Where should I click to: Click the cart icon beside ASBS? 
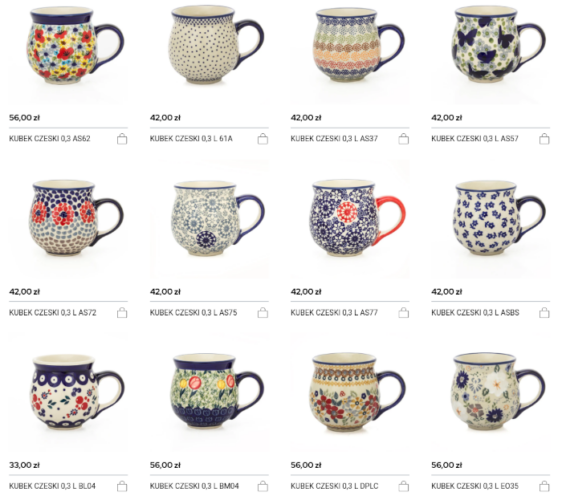point(544,313)
